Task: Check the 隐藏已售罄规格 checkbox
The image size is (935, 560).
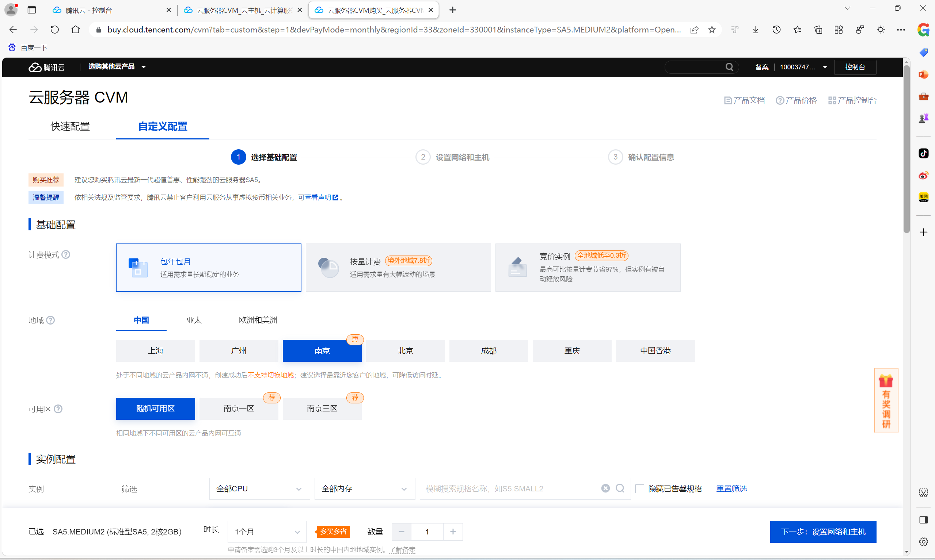Action: pos(640,489)
